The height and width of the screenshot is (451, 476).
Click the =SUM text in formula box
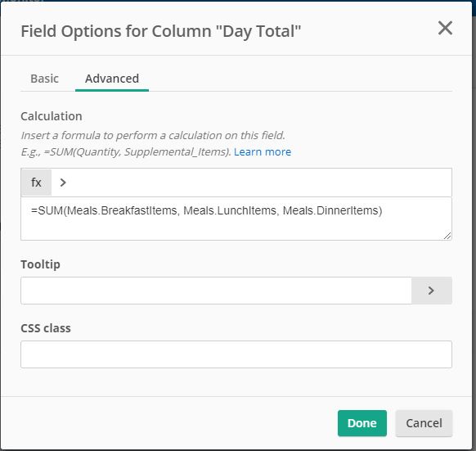(x=47, y=210)
